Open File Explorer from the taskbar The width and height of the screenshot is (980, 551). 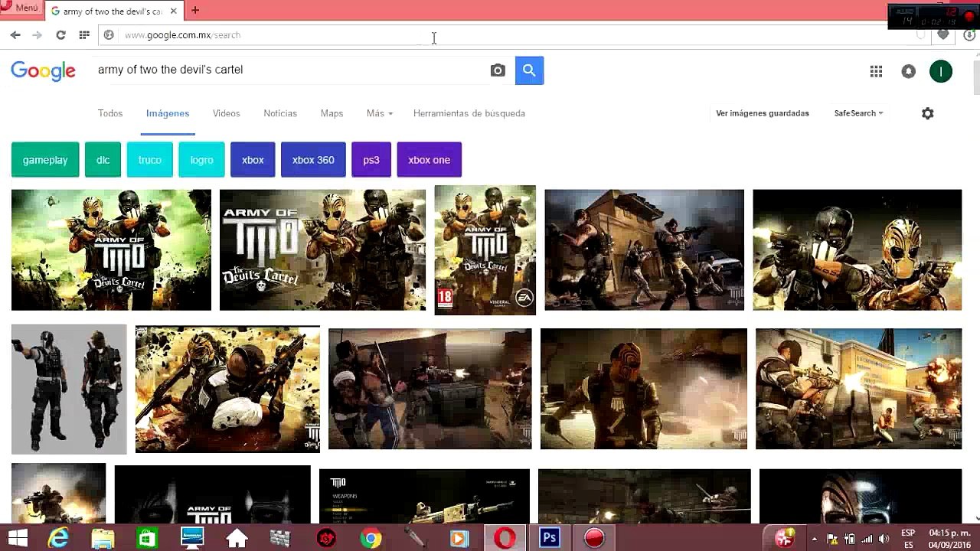click(103, 538)
